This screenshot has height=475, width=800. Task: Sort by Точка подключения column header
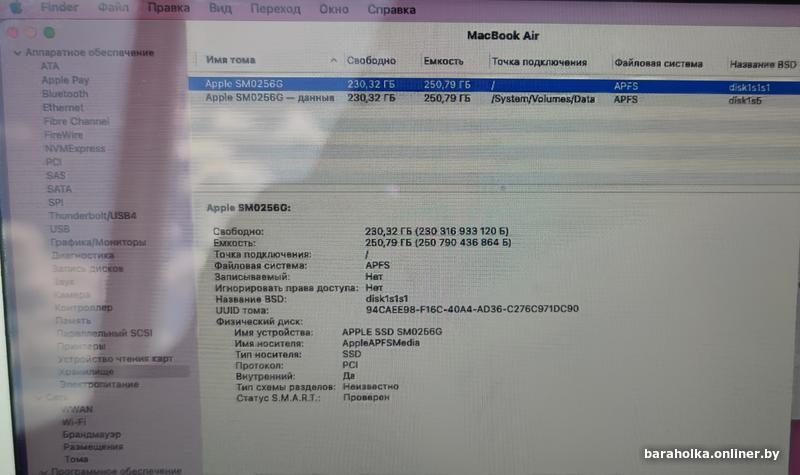[x=539, y=62]
